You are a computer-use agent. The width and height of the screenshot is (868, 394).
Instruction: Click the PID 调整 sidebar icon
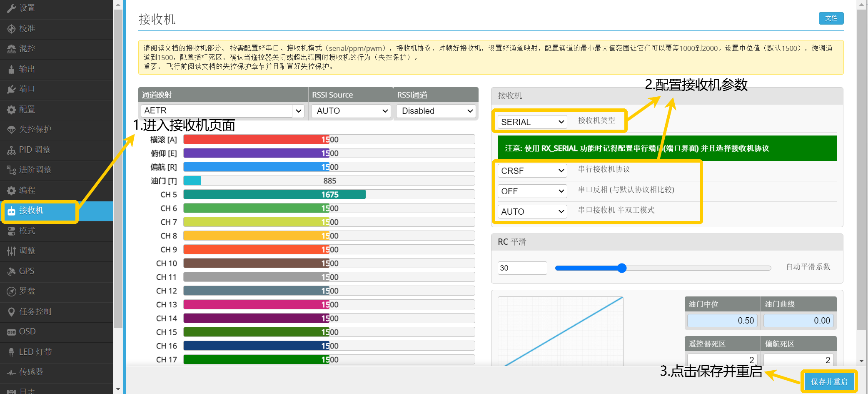(11, 150)
